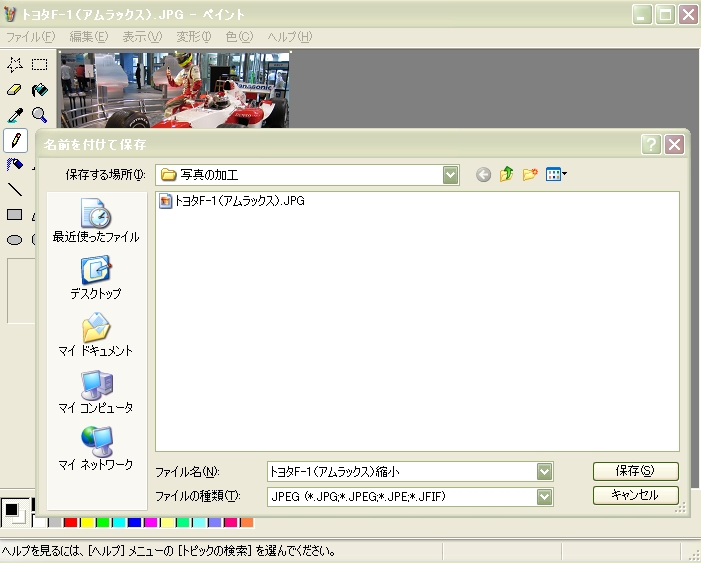701x563 pixels.
Task: Select the rectangular Select tool
Action: (39, 65)
